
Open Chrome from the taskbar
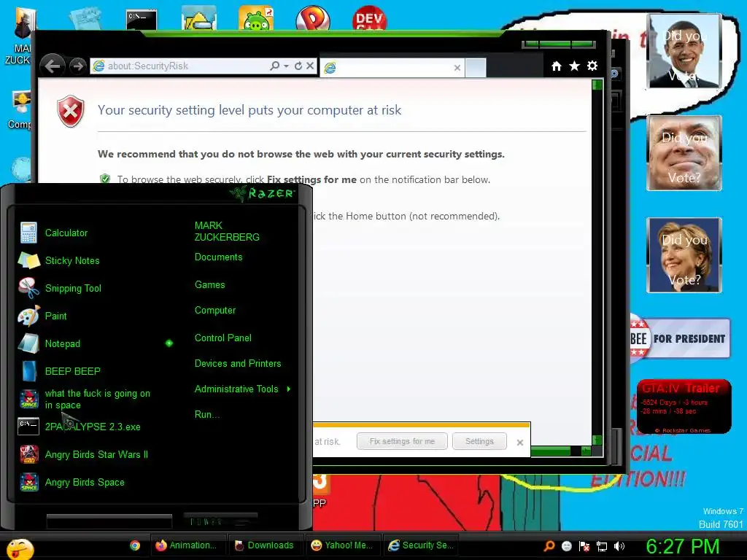point(135,545)
